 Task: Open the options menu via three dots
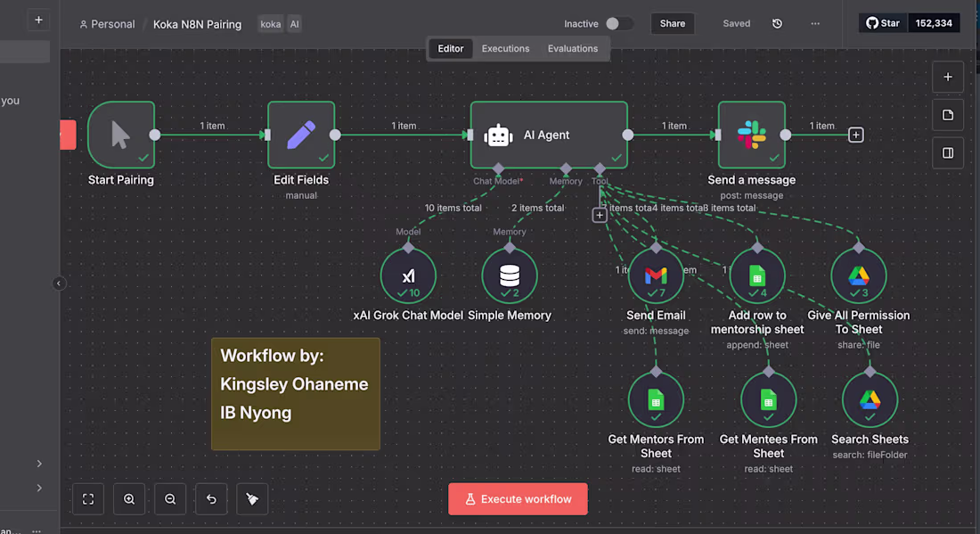814,23
